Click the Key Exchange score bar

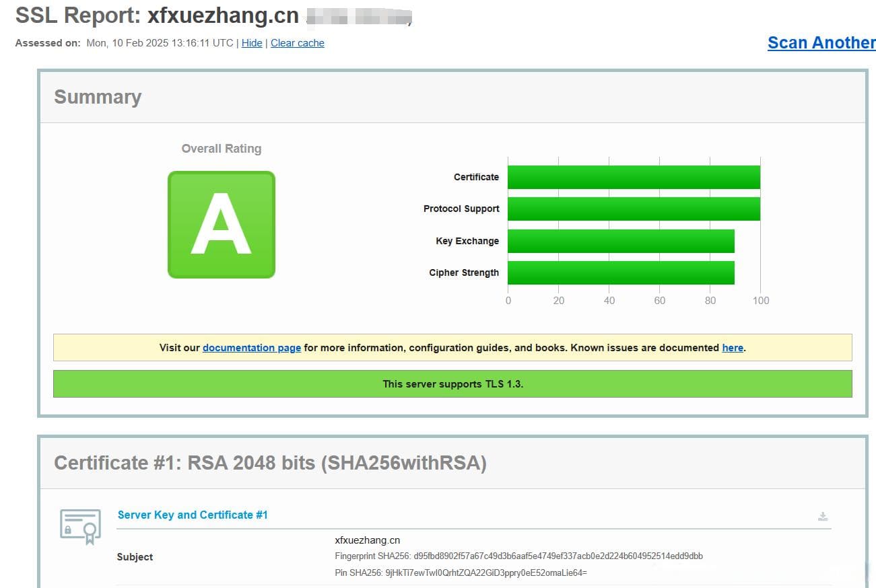(x=621, y=241)
